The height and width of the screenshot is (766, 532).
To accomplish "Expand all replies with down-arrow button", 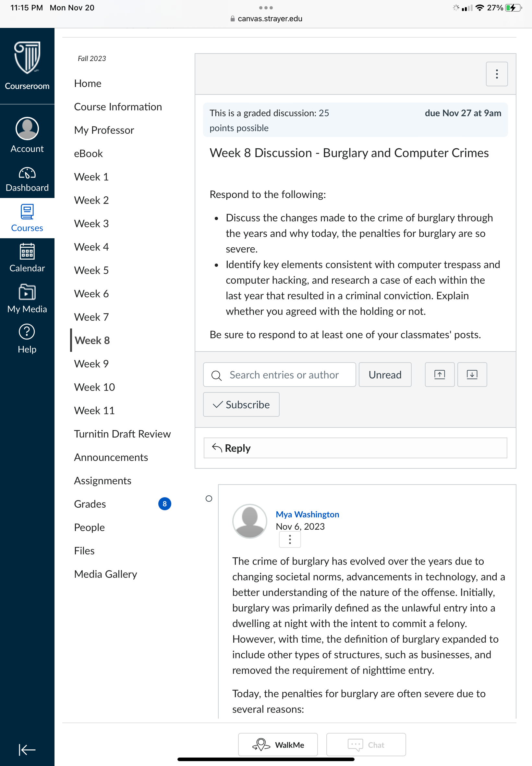I will pyautogui.click(x=472, y=375).
